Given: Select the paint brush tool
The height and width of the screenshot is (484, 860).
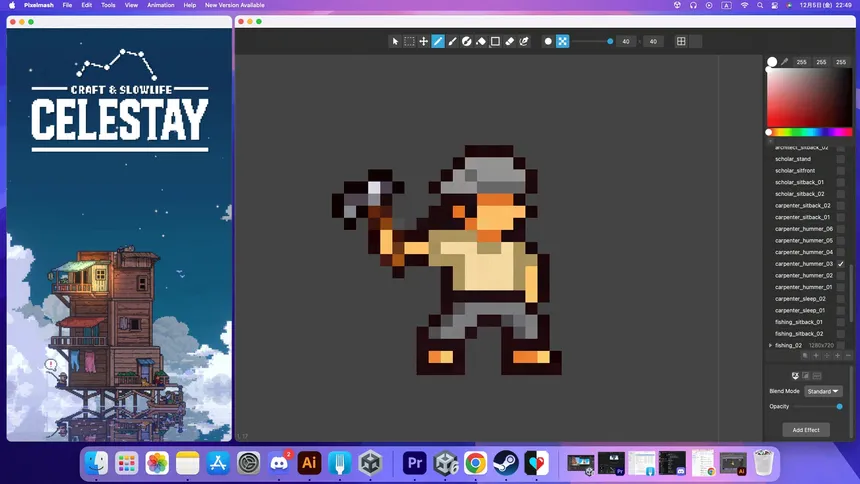Looking at the screenshot, I should (452, 41).
